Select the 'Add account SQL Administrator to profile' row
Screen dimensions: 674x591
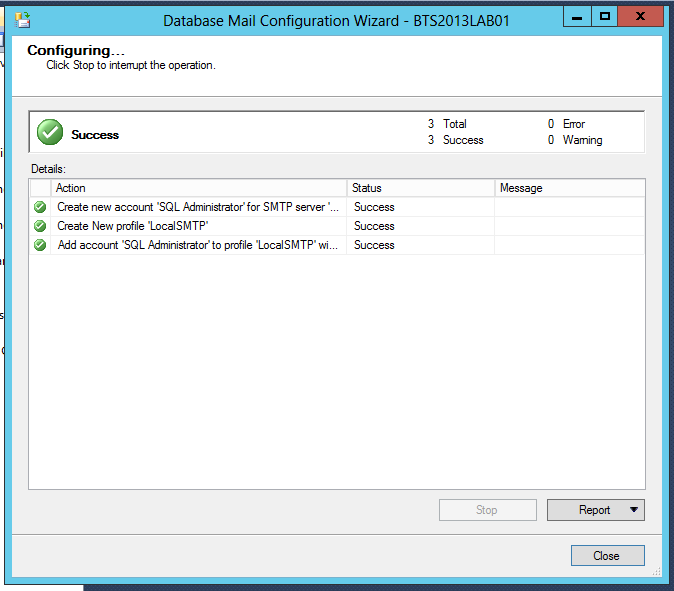198,245
